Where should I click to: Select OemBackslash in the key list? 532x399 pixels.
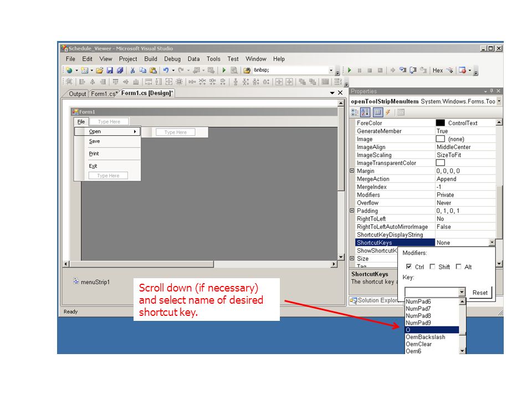coord(432,337)
